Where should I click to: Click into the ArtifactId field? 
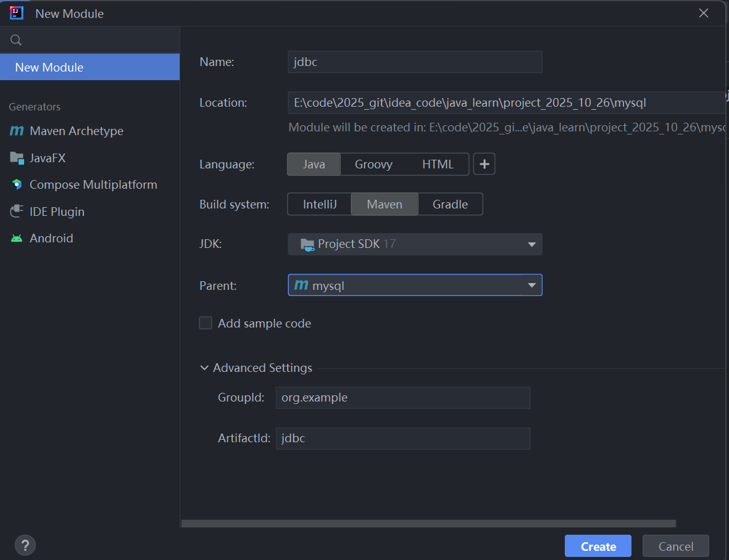(x=402, y=439)
